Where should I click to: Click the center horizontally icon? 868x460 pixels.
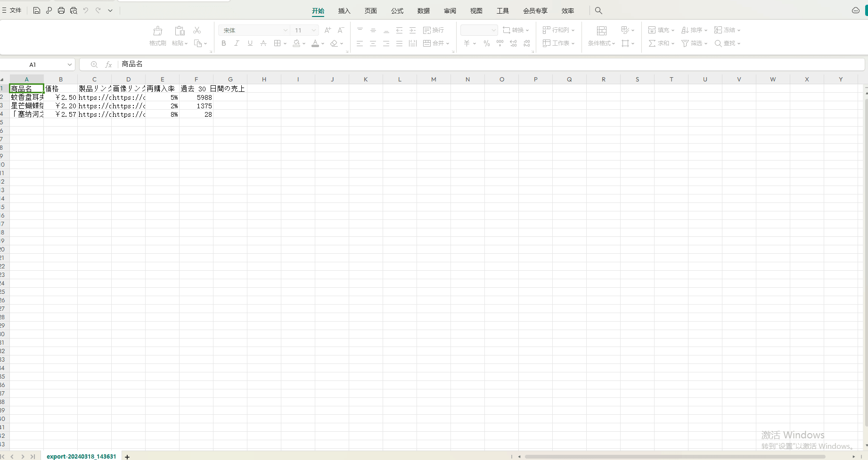click(373, 43)
